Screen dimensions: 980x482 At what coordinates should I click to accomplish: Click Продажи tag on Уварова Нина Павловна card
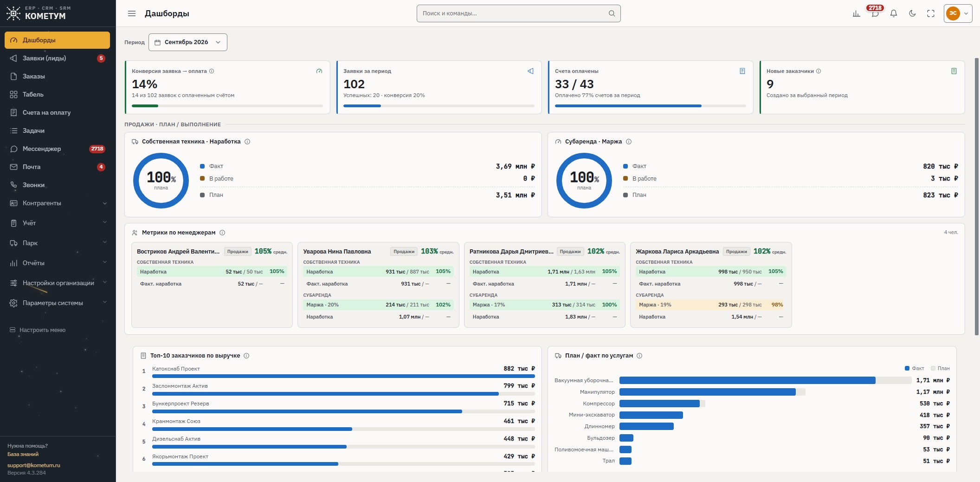tap(404, 252)
